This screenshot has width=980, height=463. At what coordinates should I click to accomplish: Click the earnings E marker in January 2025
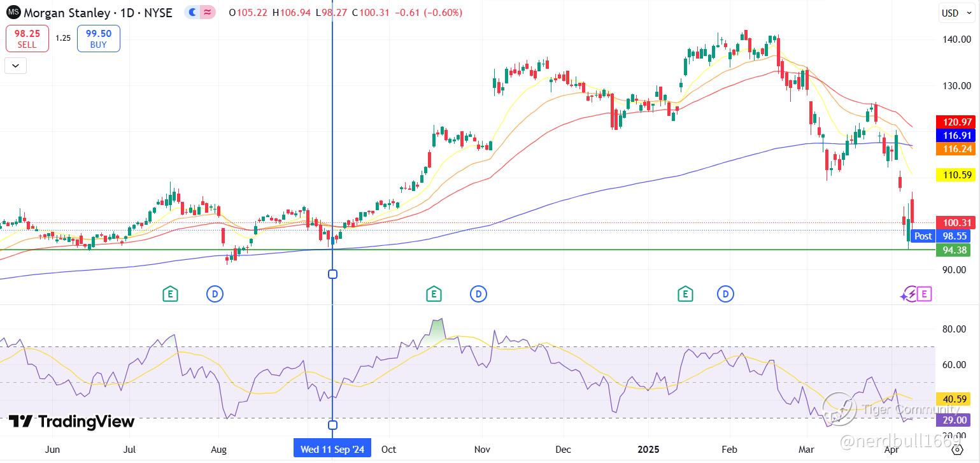pyautogui.click(x=685, y=294)
